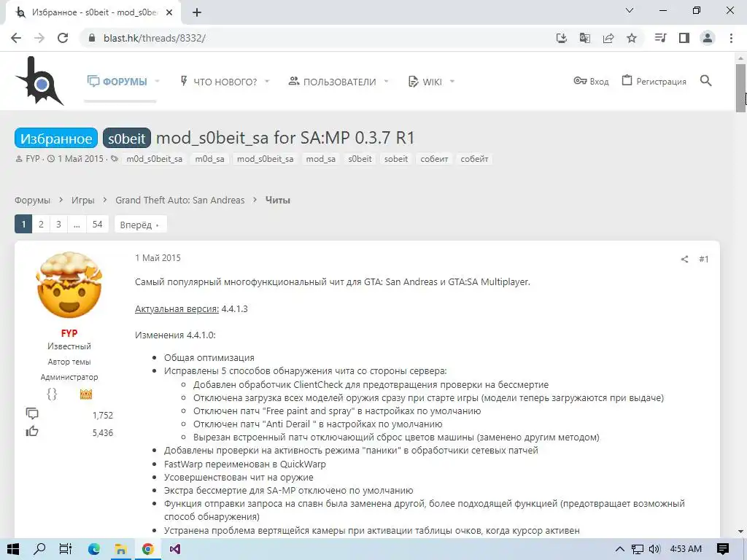Go to Форумы breadcrumb
747x560 pixels.
click(x=32, y=200)
